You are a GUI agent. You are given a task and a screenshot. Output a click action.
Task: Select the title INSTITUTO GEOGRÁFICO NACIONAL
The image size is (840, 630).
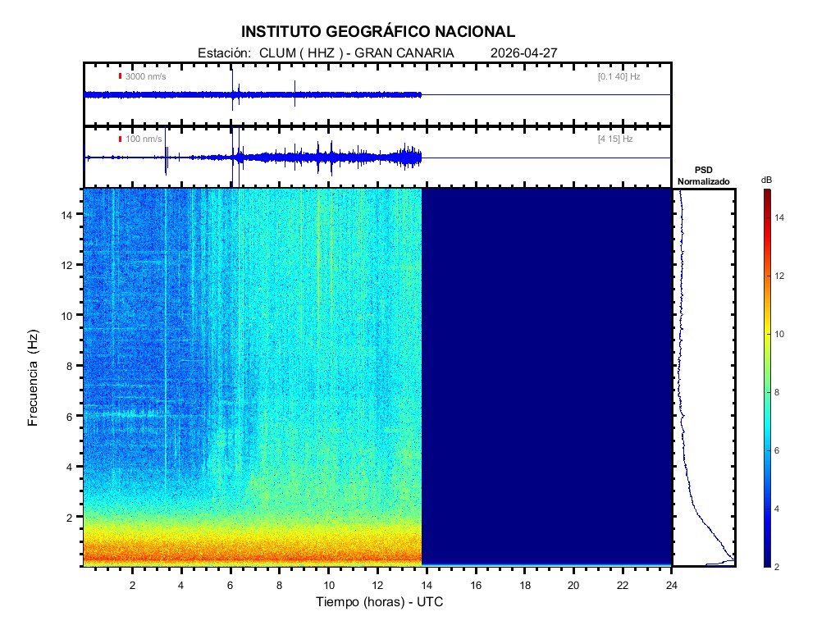(x=378, y=32)
